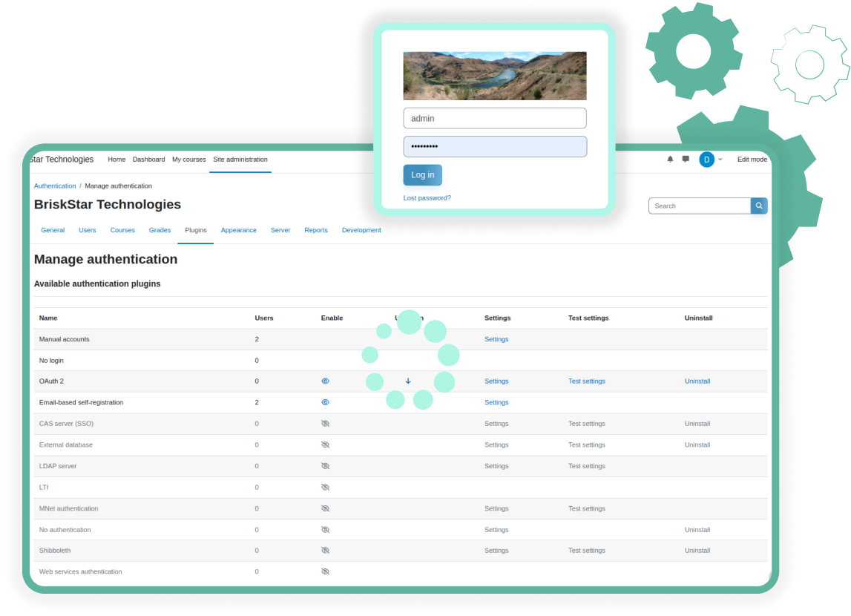This screenshot has height=616, width=851.
Task: Switch to the Reports tab
Action: pyautogui.click(x=316, y=230)
